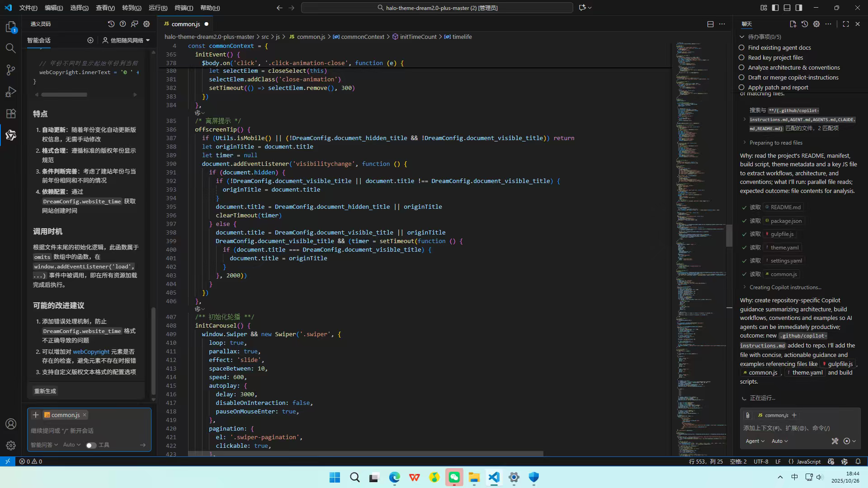Click notifications bell in status bar

(x=858, y=461)
